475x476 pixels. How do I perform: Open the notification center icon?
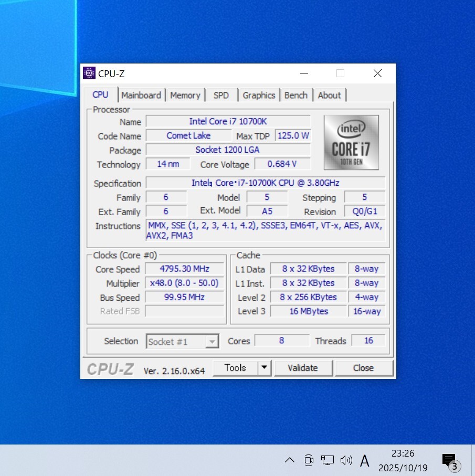tap(449, 461)
